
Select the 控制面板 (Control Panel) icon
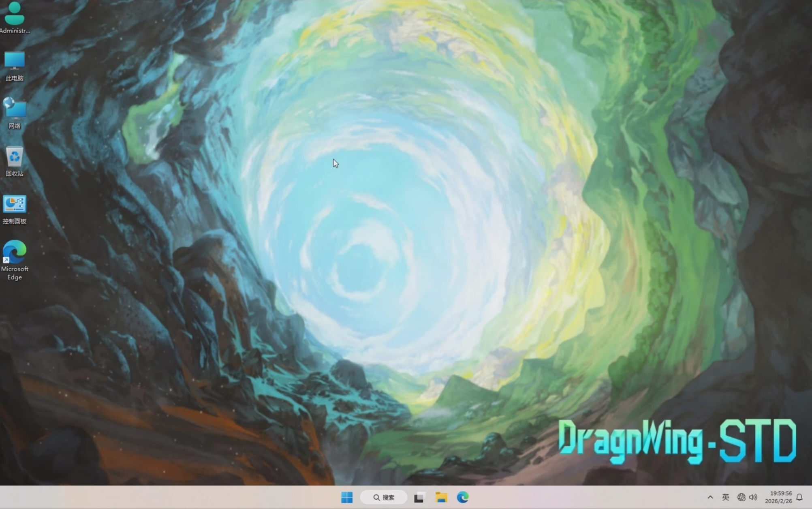(15, 204)
